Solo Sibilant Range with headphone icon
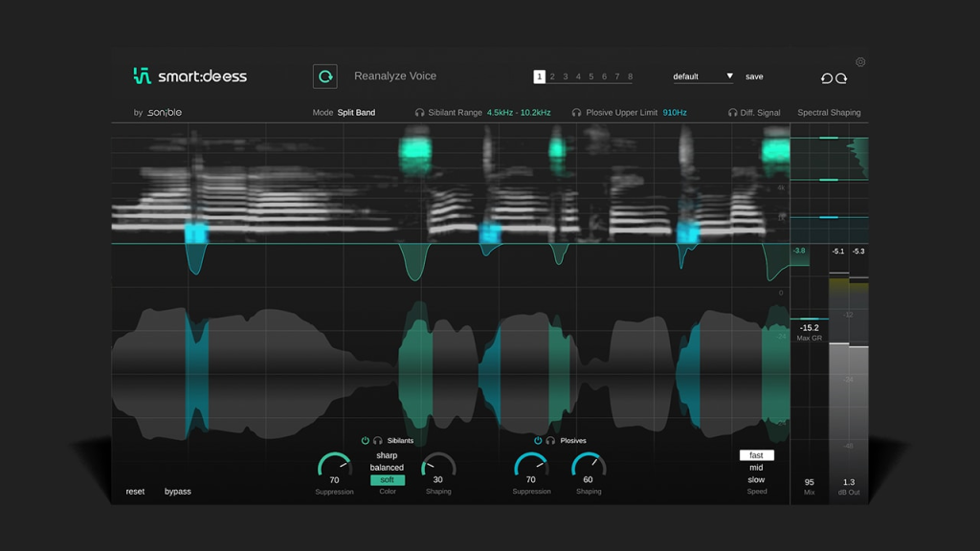The image size is (980, 551). click(x=419, y=113)
